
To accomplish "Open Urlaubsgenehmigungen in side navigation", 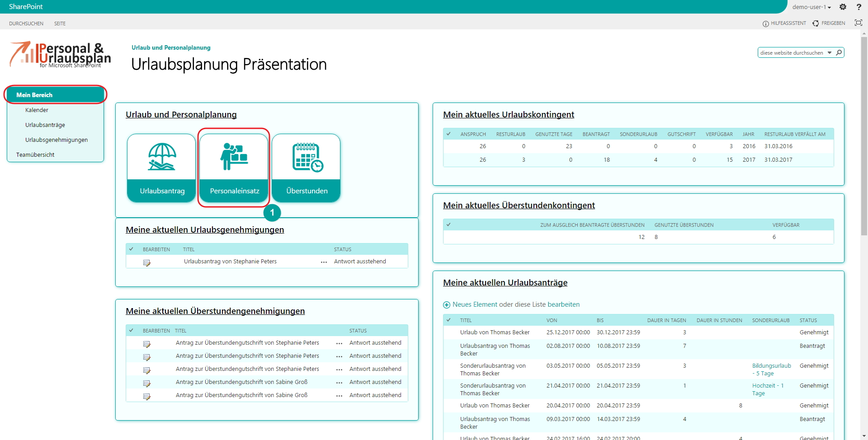I will coord(57,140).
